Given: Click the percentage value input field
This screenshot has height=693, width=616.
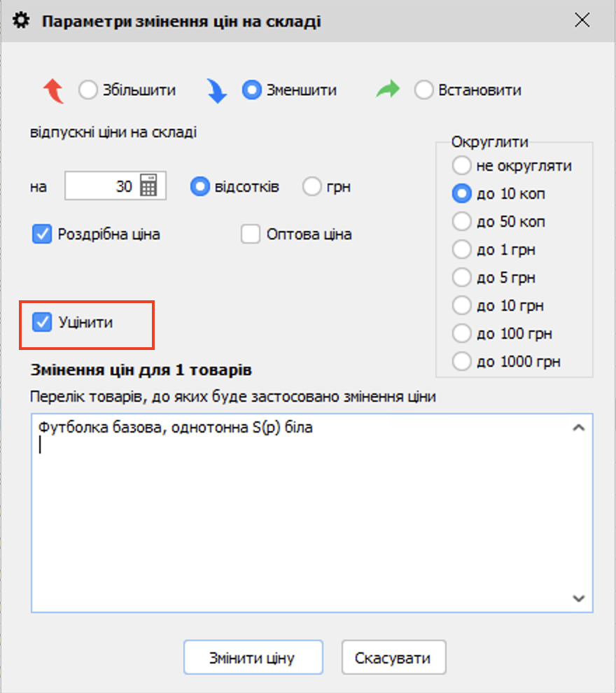Looking at the screenshot, I should (101, 187).
